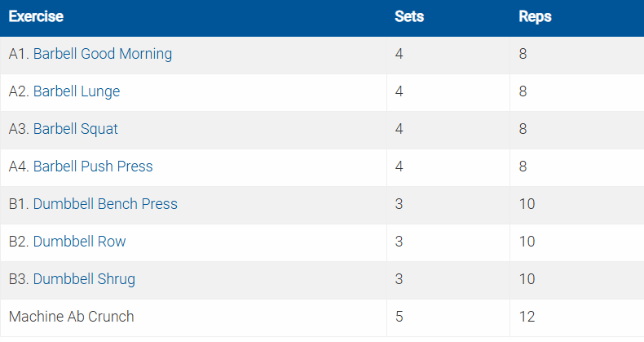Click the reps value for Machine Ab Crunch
Screen dimensions: 644x342
coord(527,317)
